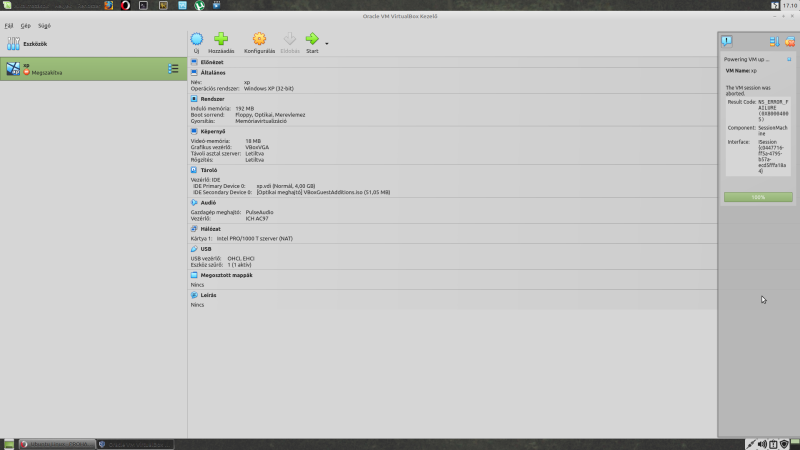Click Windows XP (32-bit) operating system value

pyautogui.click(x=268, y=89)
